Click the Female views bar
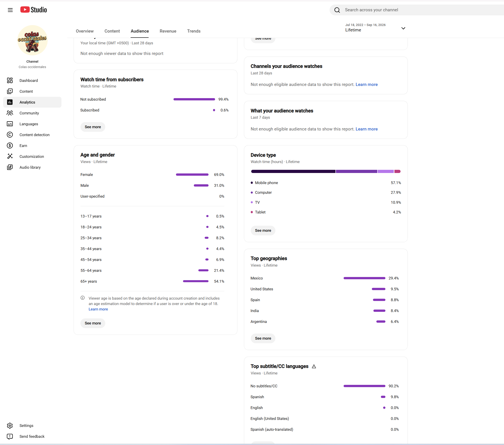 [x=192, y=175]
